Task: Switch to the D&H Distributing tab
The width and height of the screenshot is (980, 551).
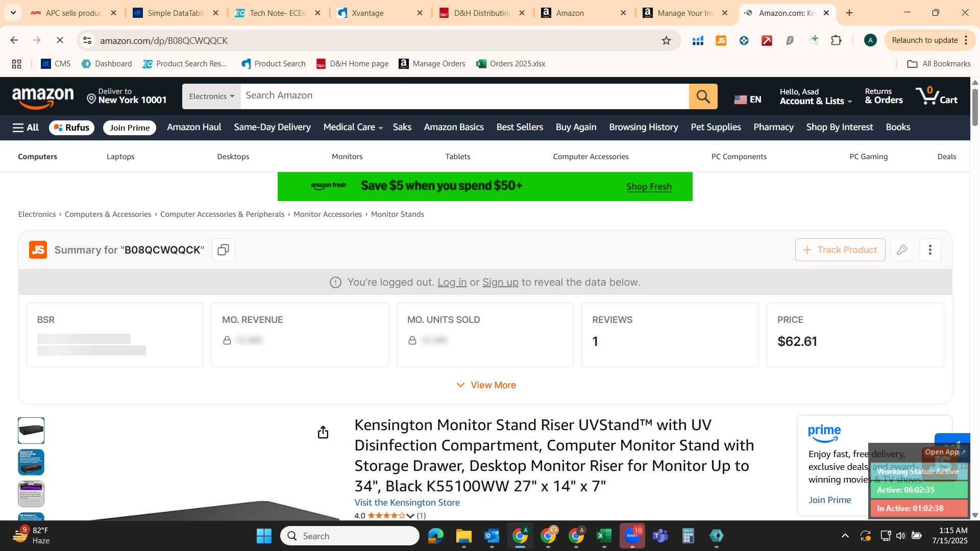Action: click(x=482, y=13)
